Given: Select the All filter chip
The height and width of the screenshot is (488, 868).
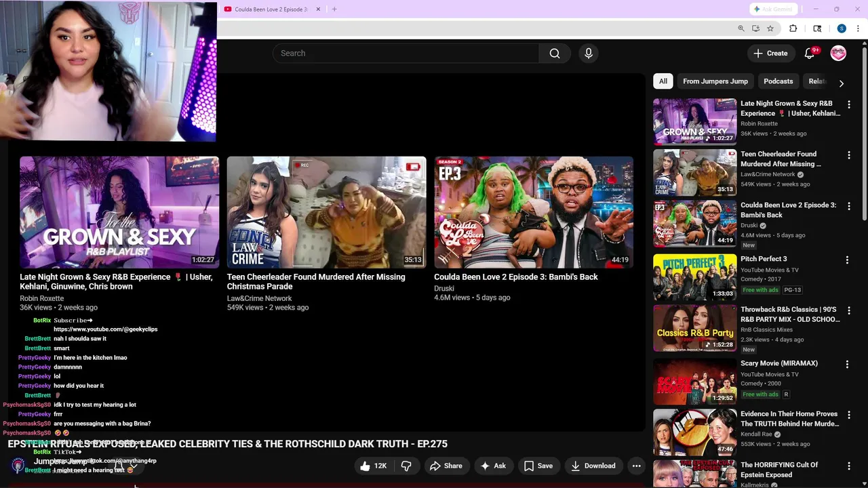Looking at the screenshot, I should coord(663,81).
